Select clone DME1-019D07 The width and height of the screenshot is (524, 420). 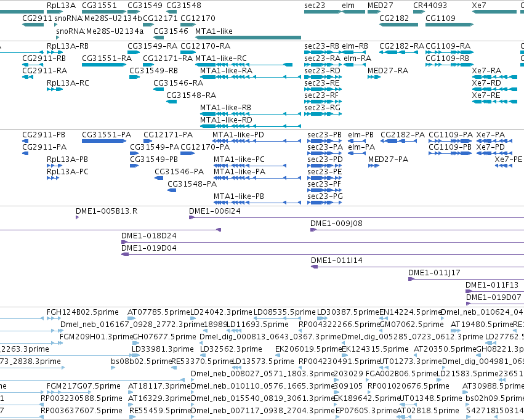[x=494, y=297]
